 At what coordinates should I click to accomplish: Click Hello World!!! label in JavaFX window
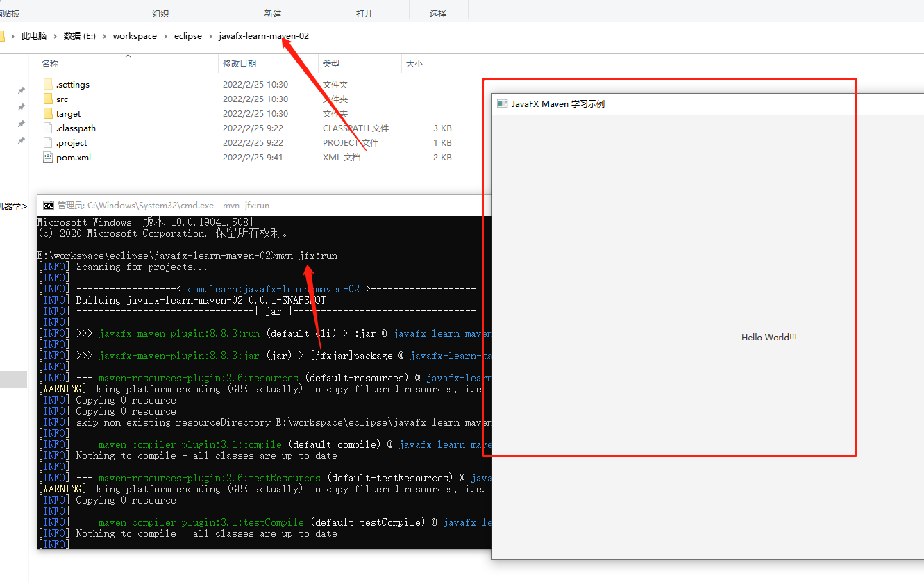coord(769,338)
